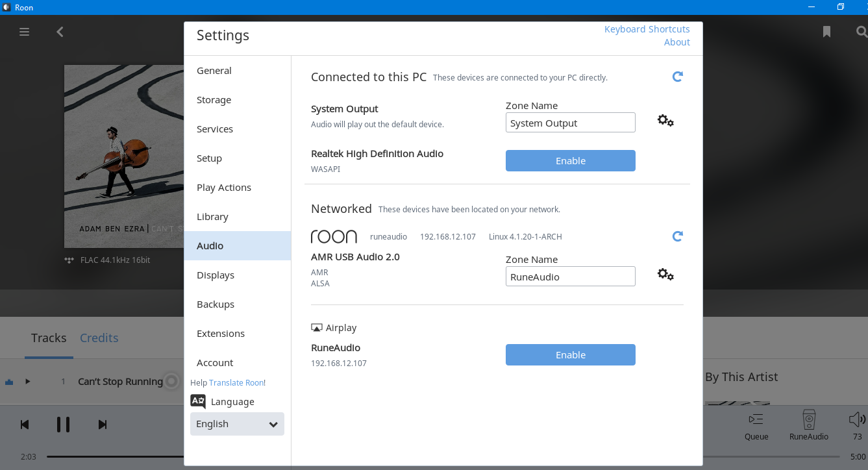Click the search magnifier icon

[x=862, y=32]
